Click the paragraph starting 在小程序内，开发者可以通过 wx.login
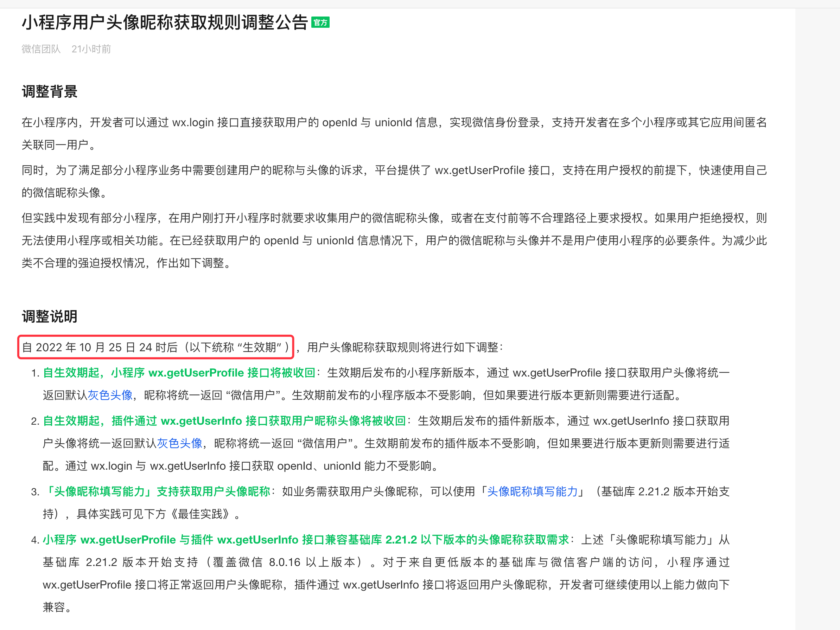 click(x=394, y=123)
